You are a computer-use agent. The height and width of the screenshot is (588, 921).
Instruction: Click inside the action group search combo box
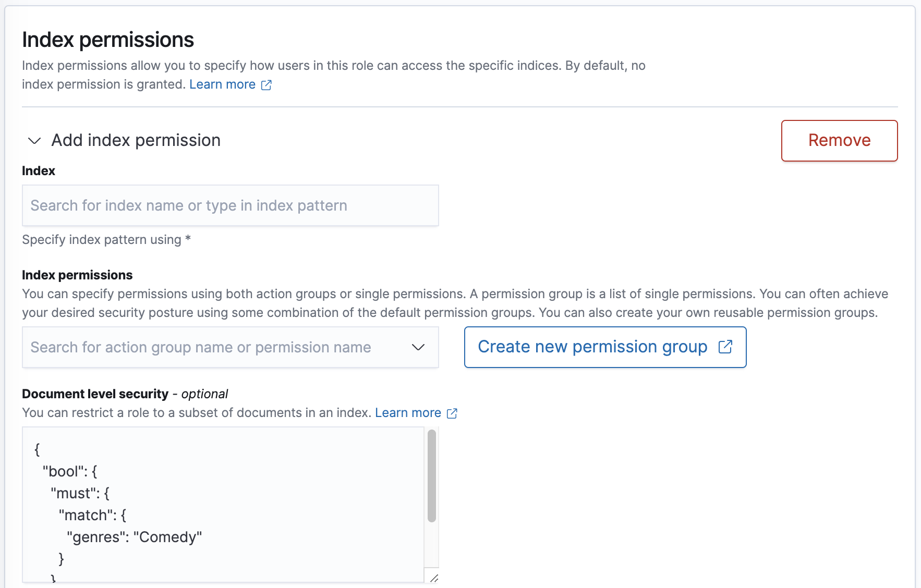click(209, 347)
